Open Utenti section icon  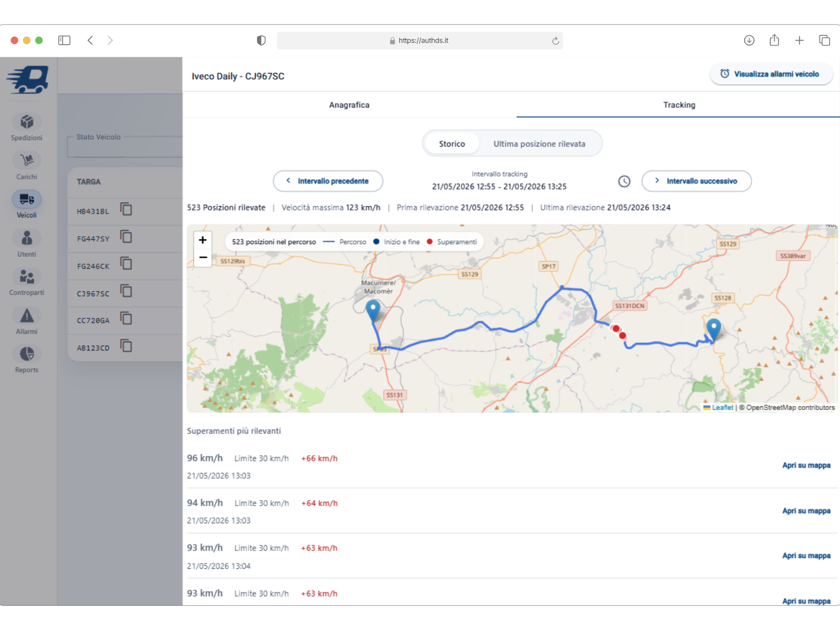pos(27,238)
